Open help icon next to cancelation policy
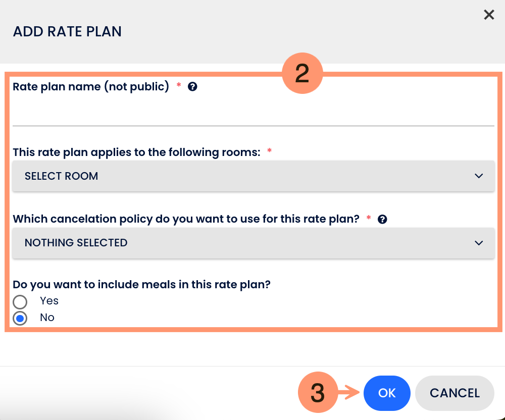 pos(382,219)
